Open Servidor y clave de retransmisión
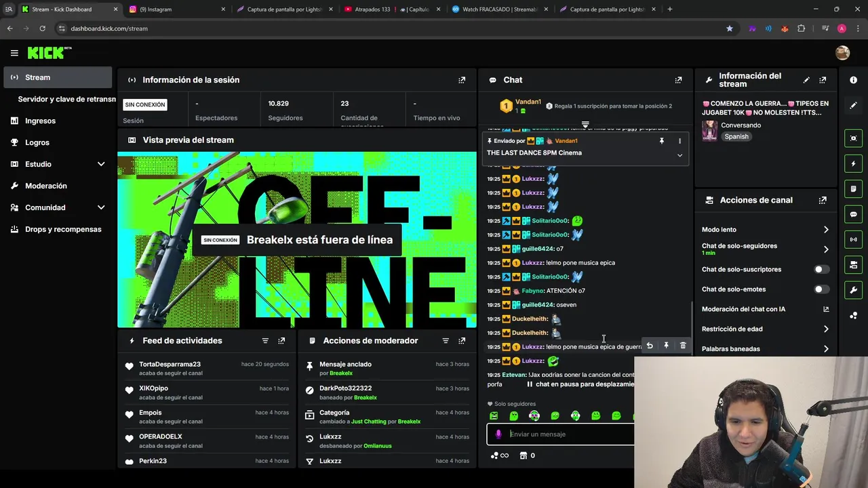Image resolution: width=868 pixels, height=488 pixels. point(65,99)
